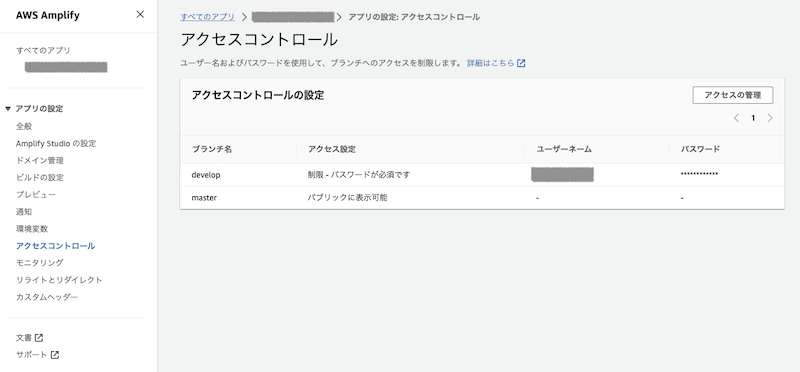Open リライトとリダイレクト in sidebar
The width and height of the screenshot is (800, 372).
59,280
